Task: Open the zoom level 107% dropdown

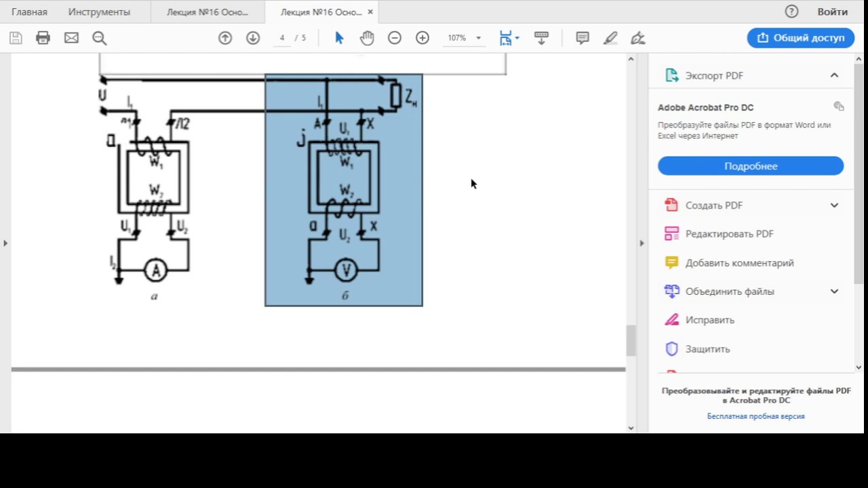Action: pyautogui.click(x=478, y=38)
